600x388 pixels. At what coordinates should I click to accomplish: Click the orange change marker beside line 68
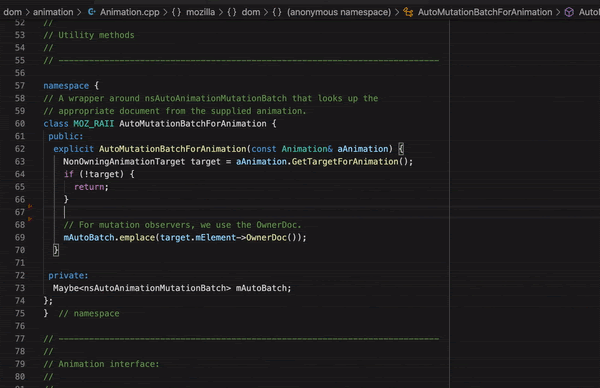coord(30,219)
